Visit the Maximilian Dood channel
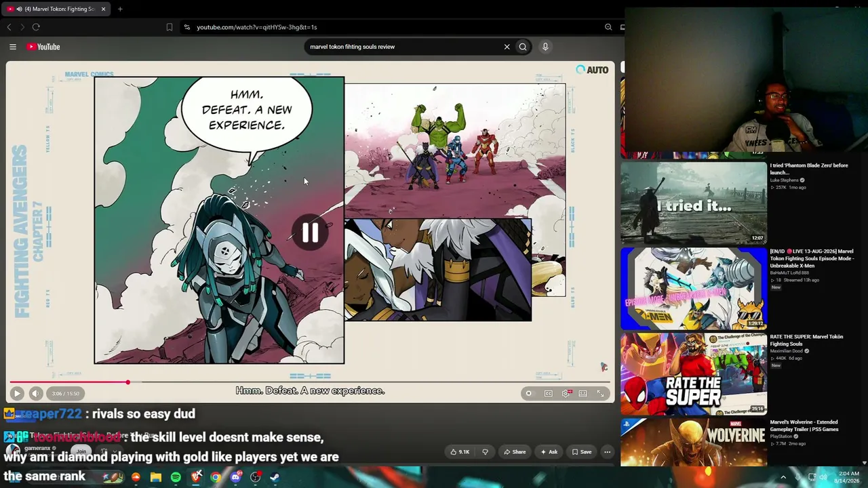868x488 pixels. coord(786,351)
